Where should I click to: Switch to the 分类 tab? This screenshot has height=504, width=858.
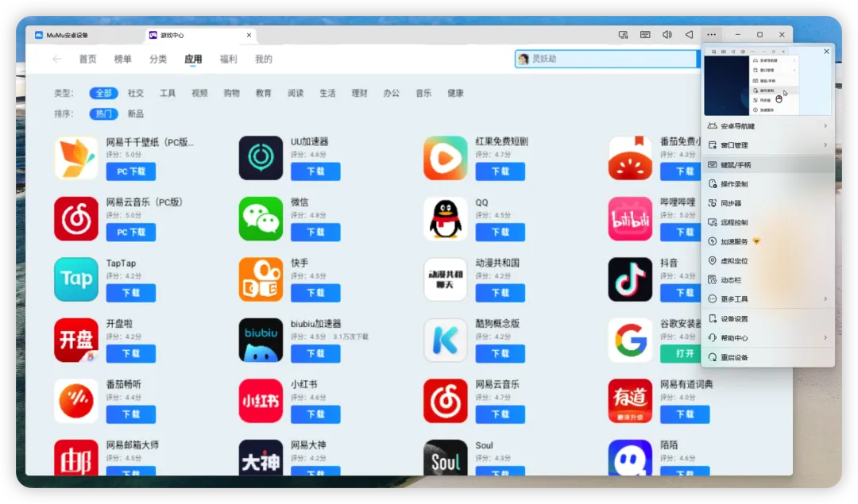click(x=158, y=59)
